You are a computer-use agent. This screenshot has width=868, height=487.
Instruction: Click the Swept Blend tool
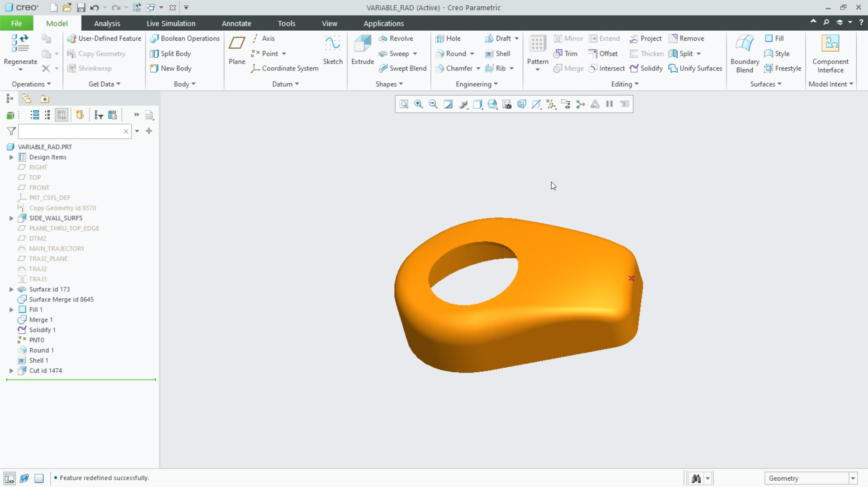[x=402, y=68]
